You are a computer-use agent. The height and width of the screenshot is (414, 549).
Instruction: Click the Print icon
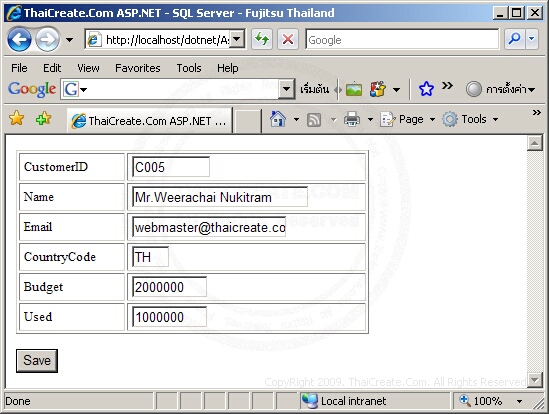click(352, 119)
